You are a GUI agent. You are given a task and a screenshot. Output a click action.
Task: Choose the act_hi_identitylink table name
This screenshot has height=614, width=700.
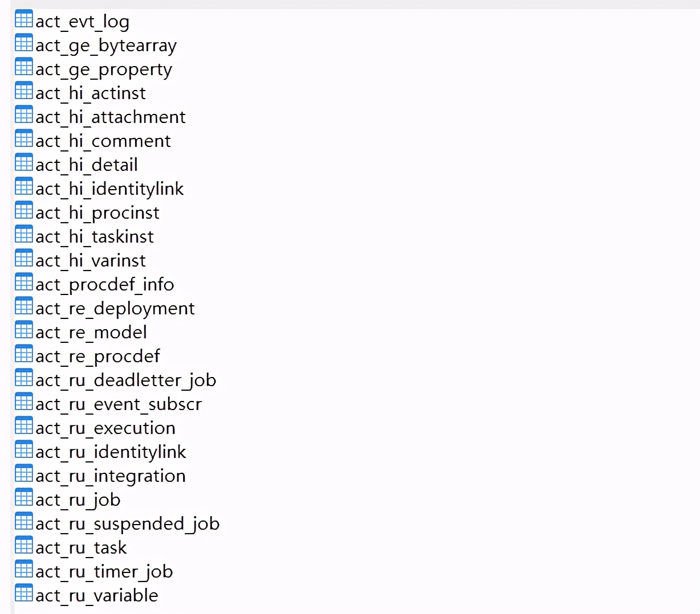pos(109,189)
